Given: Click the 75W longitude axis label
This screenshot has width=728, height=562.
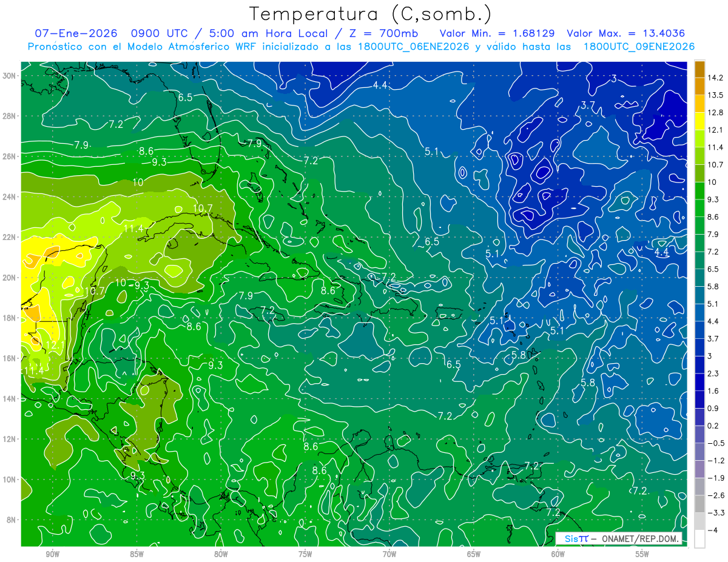Looking at the screenshot, I should [x=305, y=554].
